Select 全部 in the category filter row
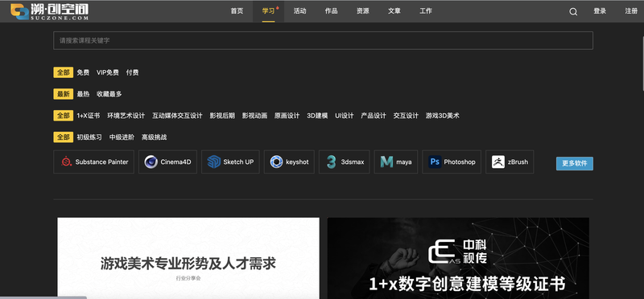This screenshot has height=299, width=644. click(64, 116)
